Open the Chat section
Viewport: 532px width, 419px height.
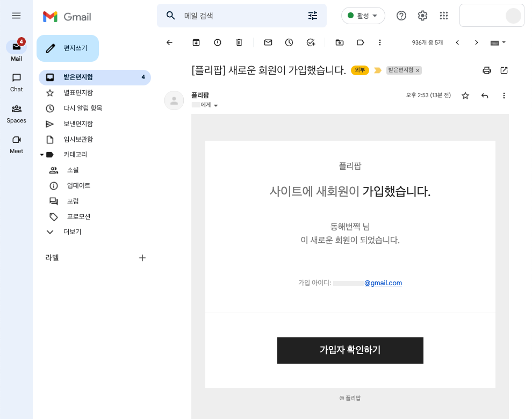[16, 83]
